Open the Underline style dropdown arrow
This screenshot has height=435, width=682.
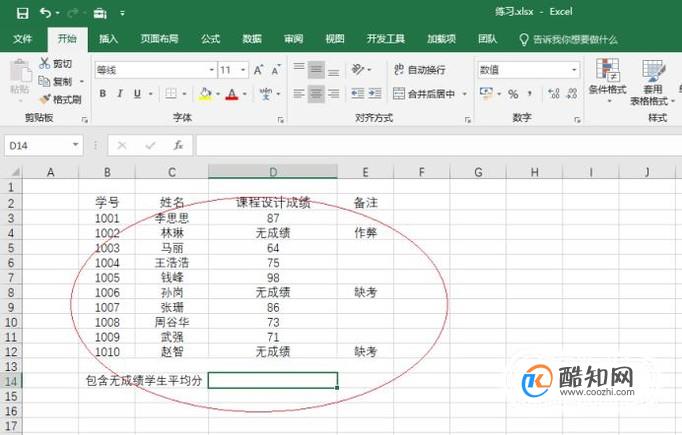pyautogui.click(x=150, y=94)
